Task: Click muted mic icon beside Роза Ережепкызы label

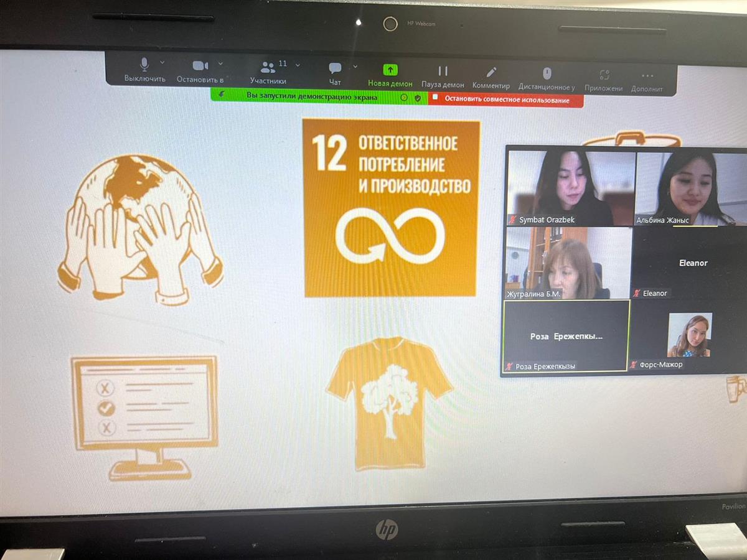Action: click(x=509, y=366)
